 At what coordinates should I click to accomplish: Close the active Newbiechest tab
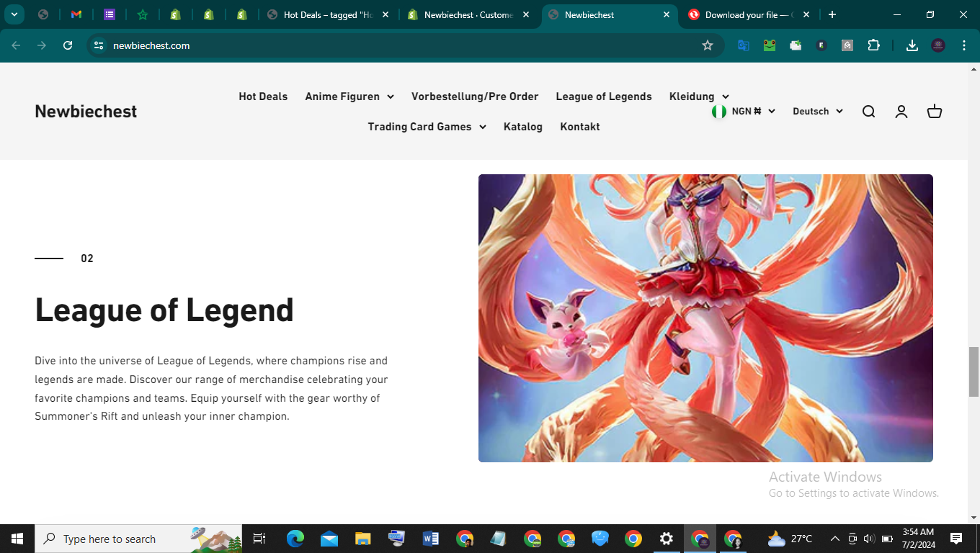point(667,14)
